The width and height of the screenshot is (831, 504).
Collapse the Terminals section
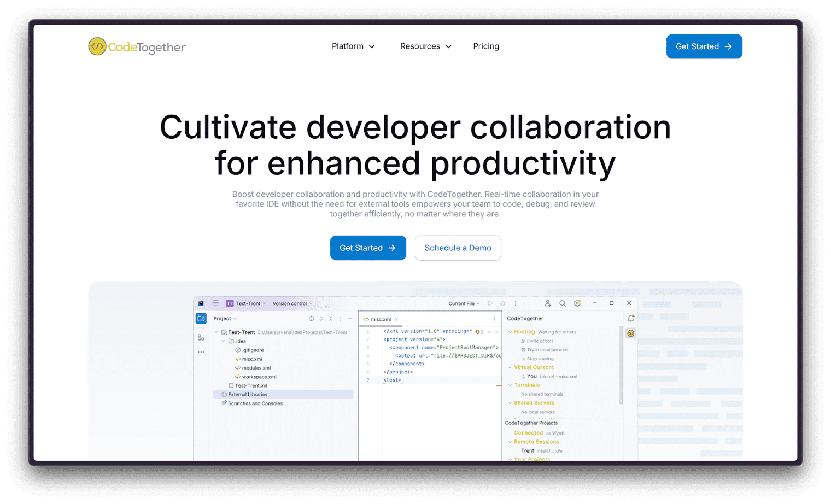pos(510,385)
